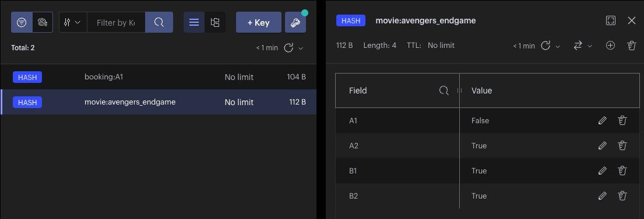Remove field A1 from hash

coord(622,121)
